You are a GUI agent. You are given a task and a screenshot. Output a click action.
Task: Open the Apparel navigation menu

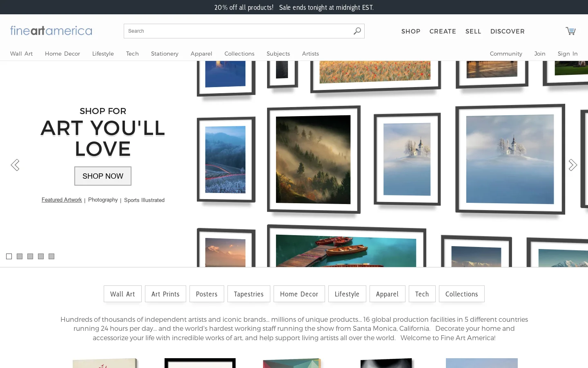(201, 54)
